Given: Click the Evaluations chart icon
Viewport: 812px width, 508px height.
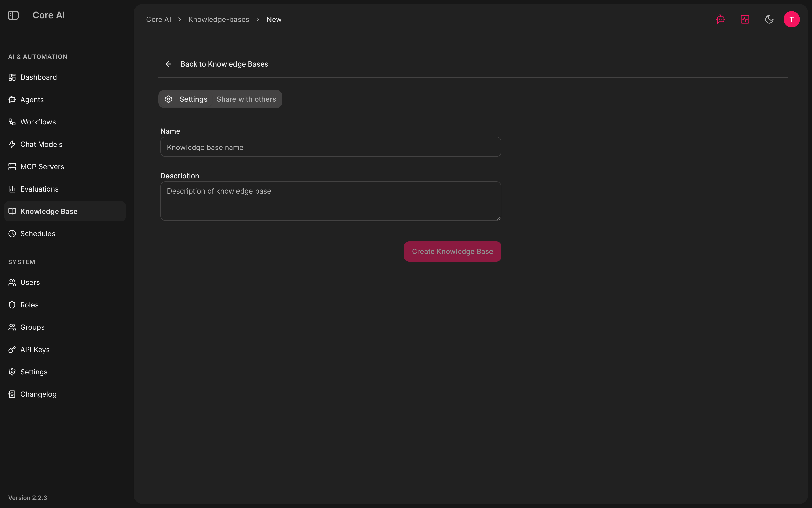Looking at the screenshot, I should (x=12, y=189).
